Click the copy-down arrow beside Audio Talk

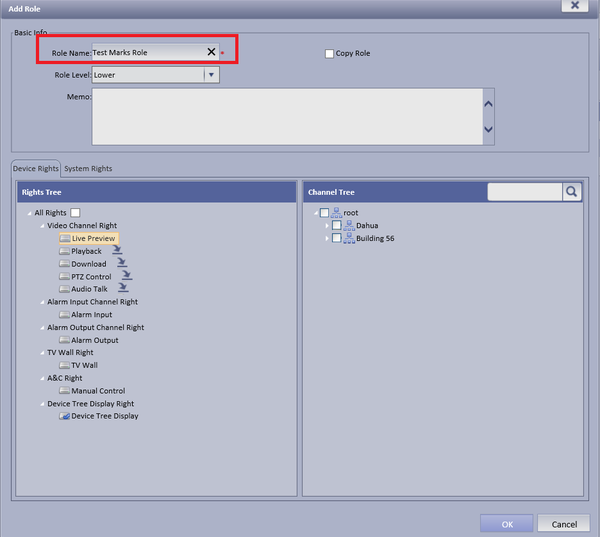[123, 287]
